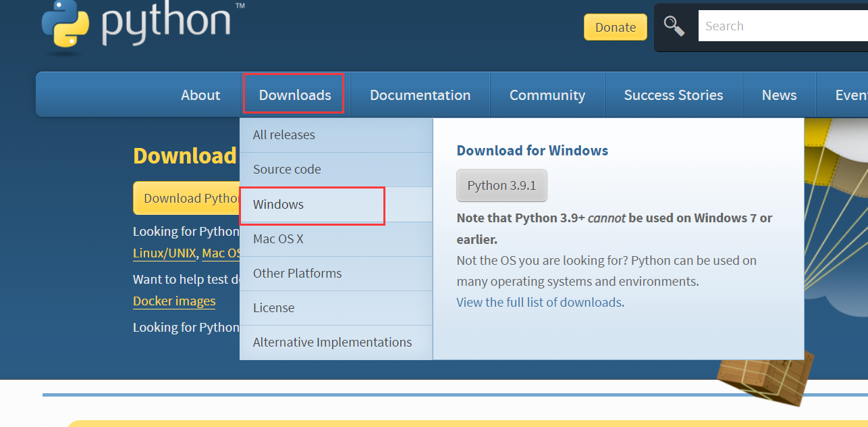
Task: Click the Python 3.9.1 download button
Action: [501, 186]
